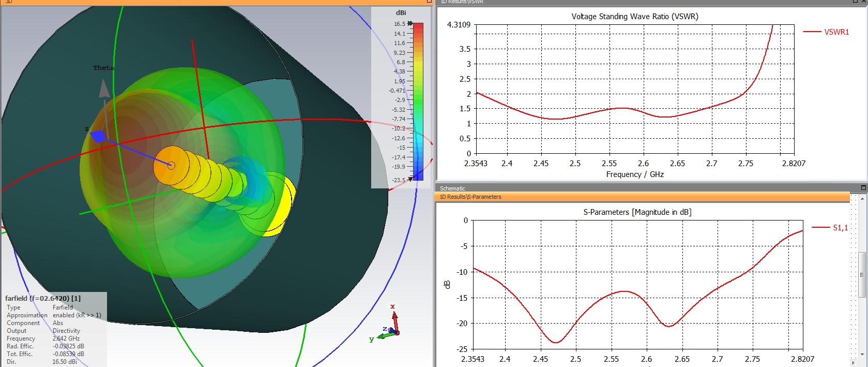Click the Approximation value enabled (kR >> 1)
The image size is (868, 367).
tap(77, 315)
